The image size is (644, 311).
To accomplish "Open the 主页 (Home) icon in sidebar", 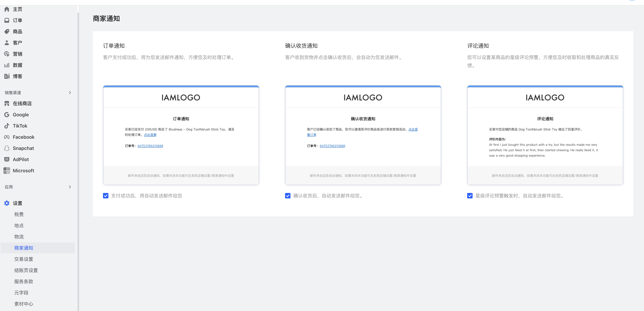I will [x=7, y=9].
